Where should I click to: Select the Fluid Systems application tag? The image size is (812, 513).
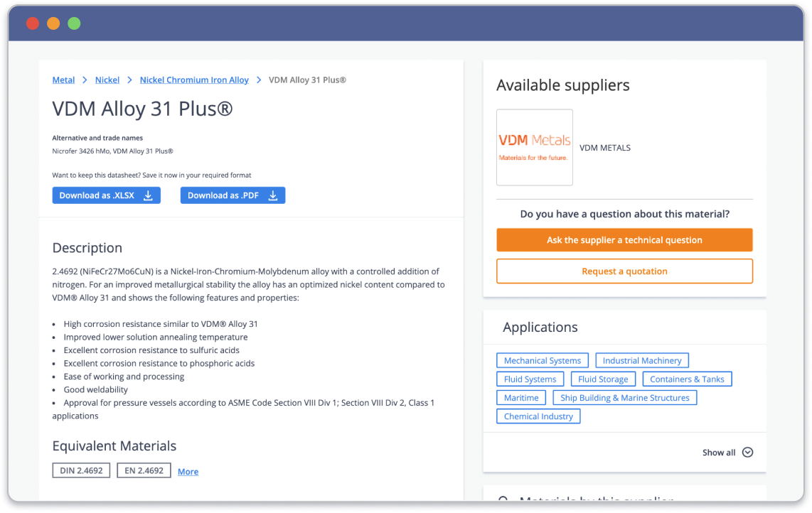tap(530, 379)
